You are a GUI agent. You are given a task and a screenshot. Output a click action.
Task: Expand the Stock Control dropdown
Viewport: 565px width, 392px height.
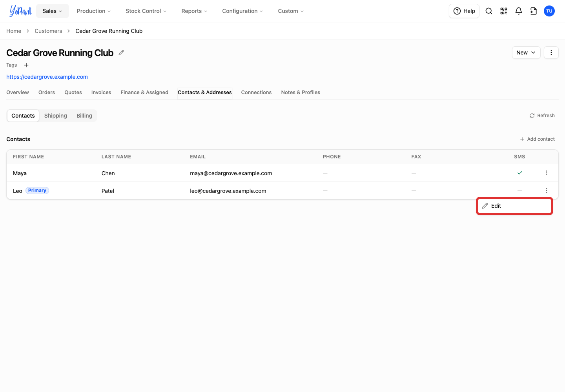tap(146, 11)
